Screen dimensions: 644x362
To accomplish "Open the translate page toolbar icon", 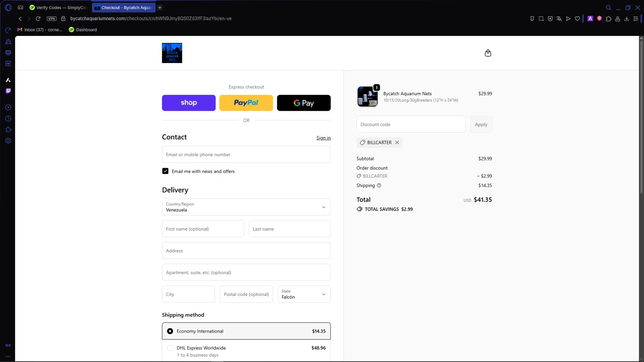I will pyautogui.click(x=559, y=19).
